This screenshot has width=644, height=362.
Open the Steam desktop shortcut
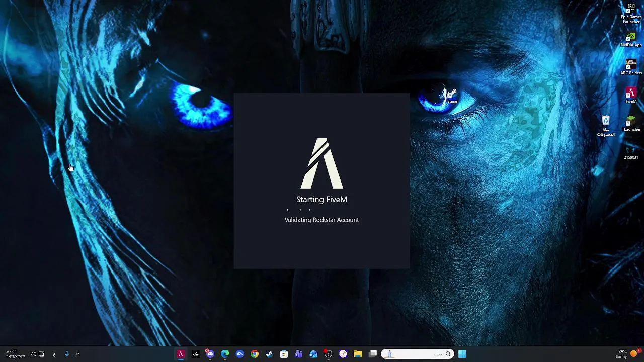[452, 96]
